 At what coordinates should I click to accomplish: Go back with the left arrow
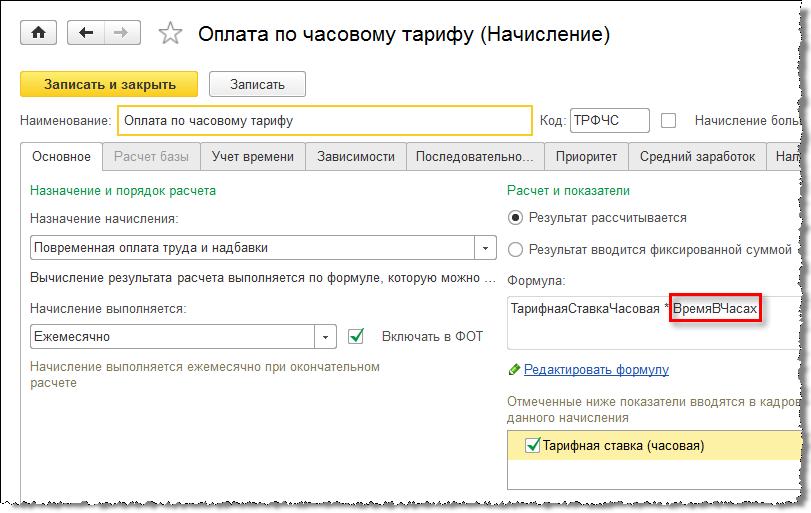click(85, 33)
